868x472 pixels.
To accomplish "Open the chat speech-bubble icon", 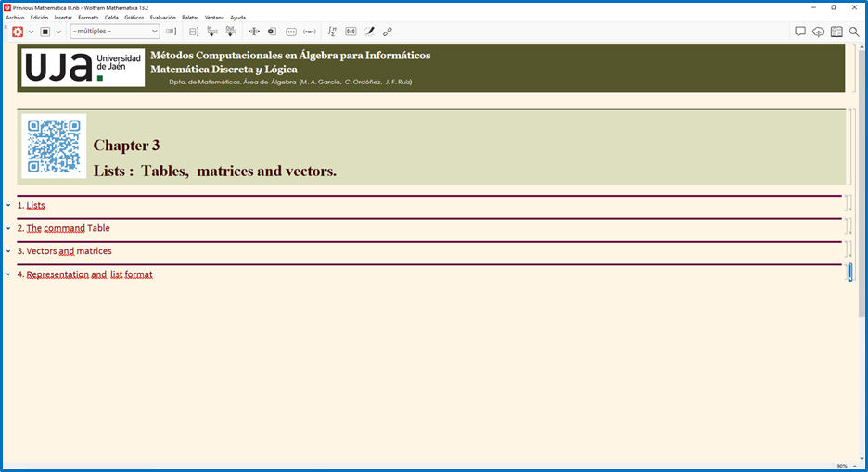I will 800,32.
